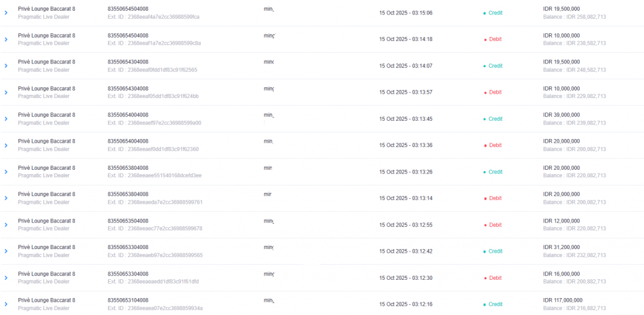644x315 pixels.
Task: Click Ext. ID ending in 599fca
Action: (x=153, y=16)
